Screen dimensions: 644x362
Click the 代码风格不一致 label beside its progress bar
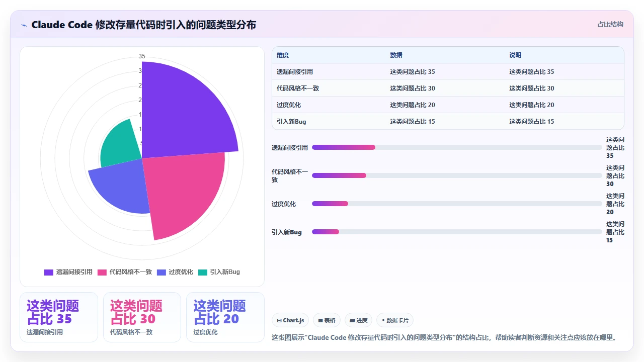click(x=290, y=175)
